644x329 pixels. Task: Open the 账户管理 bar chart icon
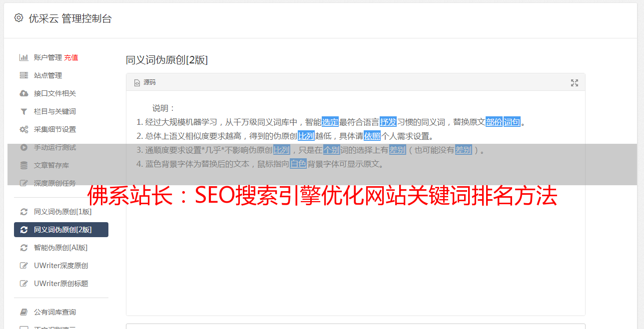click(x=23, y=57)
